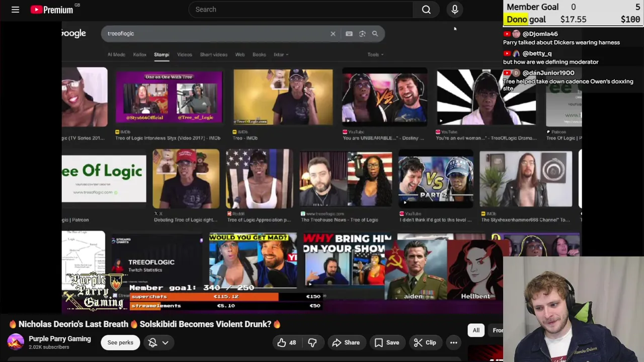The image size is (644, 362).
Task: Open the You are UNBEARABLE Destiny thumbnail
Action: [x=385, y=97]
